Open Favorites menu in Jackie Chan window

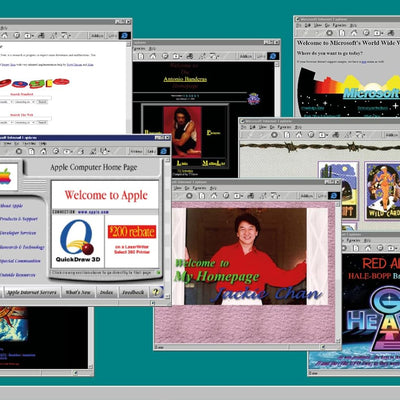pyautogui.click(x=199, y=188)
